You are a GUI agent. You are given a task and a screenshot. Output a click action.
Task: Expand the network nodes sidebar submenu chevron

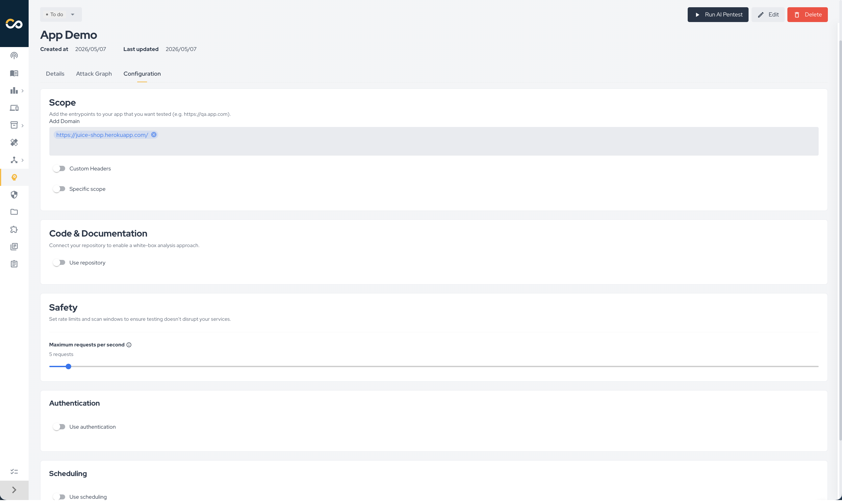click(22, 160)
